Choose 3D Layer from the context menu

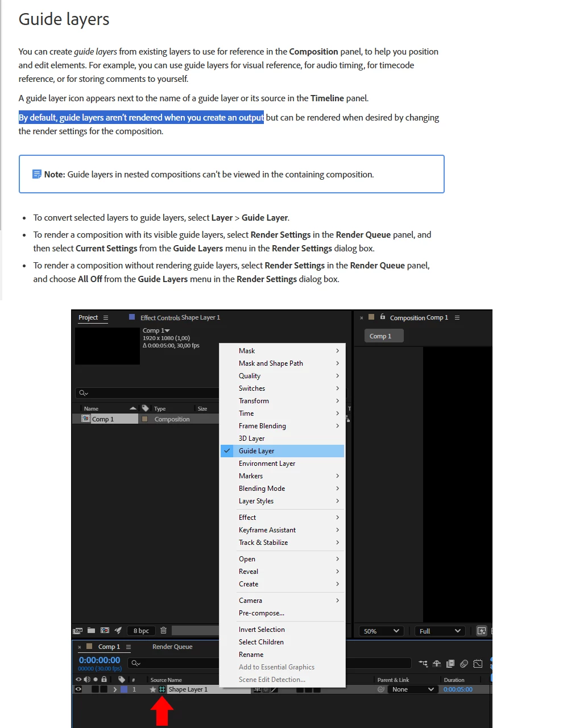coord(282,439)
